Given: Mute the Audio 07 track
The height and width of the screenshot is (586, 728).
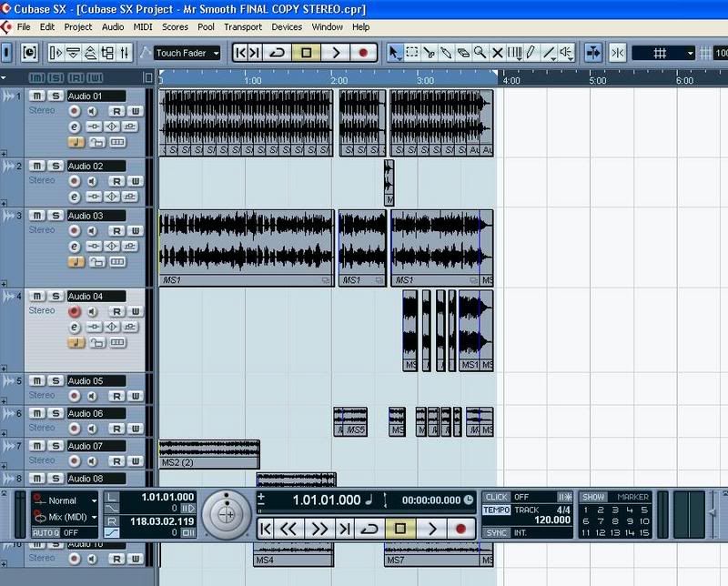Looking at the screenshot, I should point(37,446).
